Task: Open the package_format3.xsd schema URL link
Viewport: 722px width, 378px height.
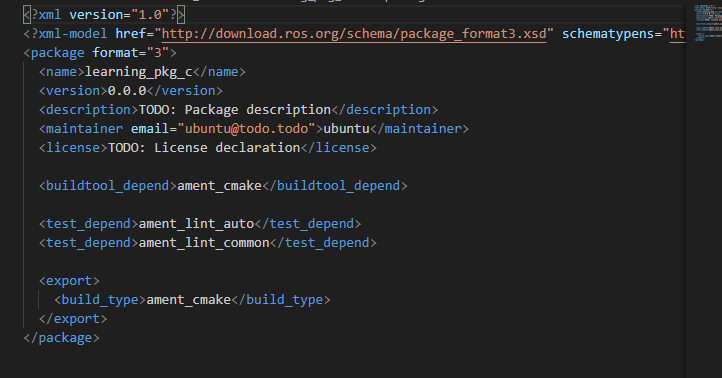Action: 354,34
